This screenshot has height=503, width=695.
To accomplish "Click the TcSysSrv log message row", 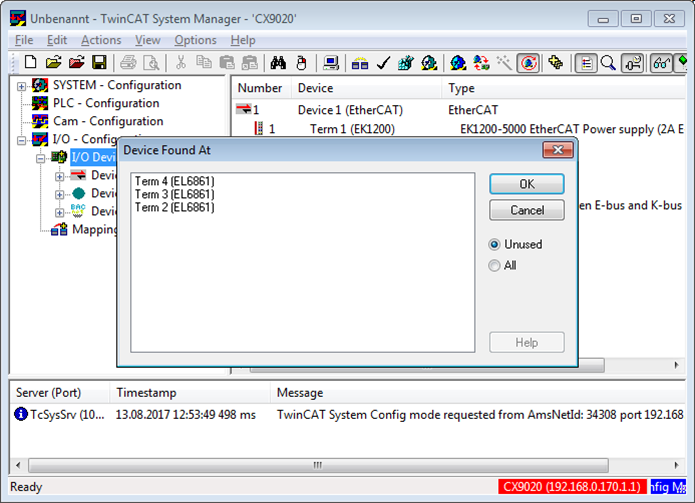I will click(x=348, y=415).
